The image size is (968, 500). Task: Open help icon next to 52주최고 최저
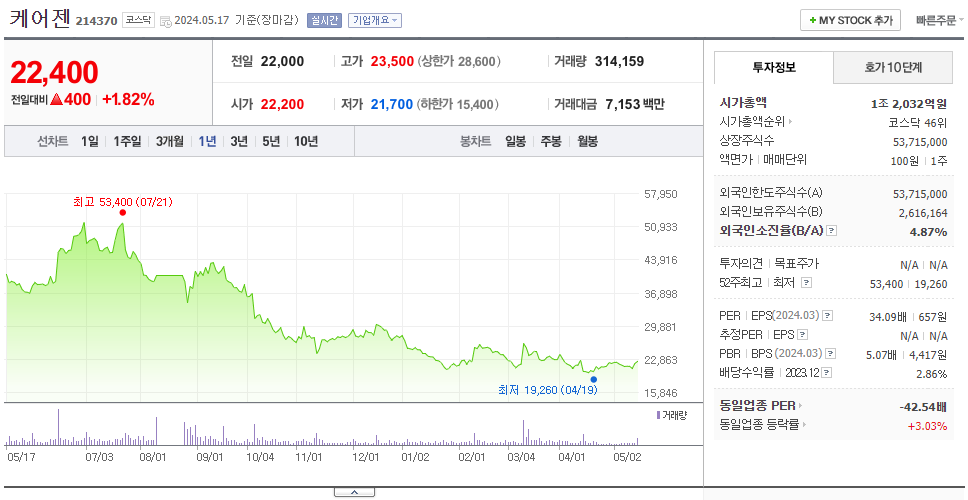(806, 283)
